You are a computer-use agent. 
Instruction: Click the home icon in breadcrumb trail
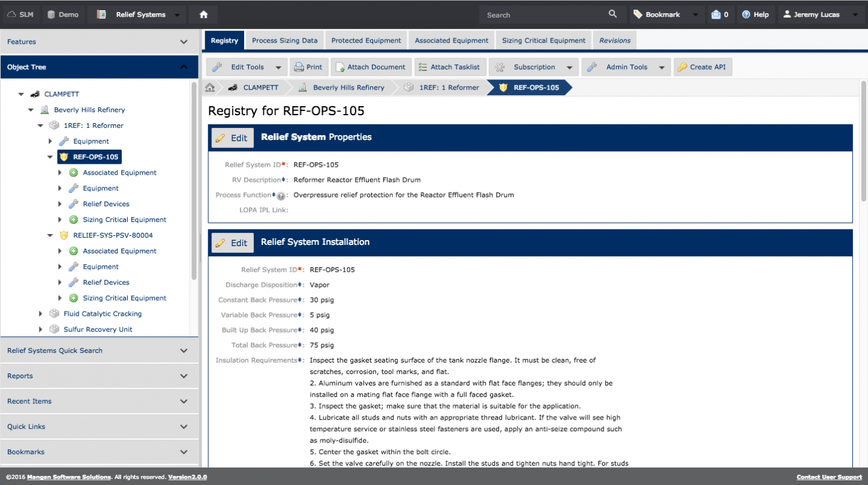(x=210, y=87)
